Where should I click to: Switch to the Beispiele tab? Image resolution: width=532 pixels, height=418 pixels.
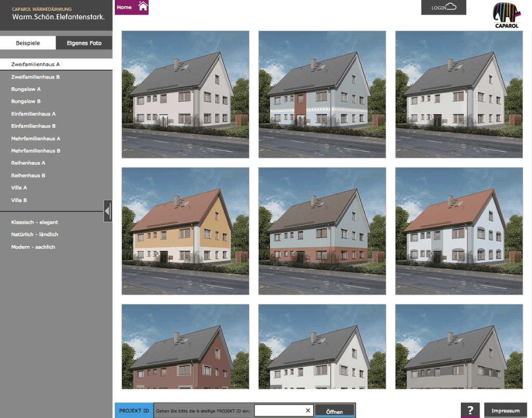pyautogui.click(x=28, y=43)
